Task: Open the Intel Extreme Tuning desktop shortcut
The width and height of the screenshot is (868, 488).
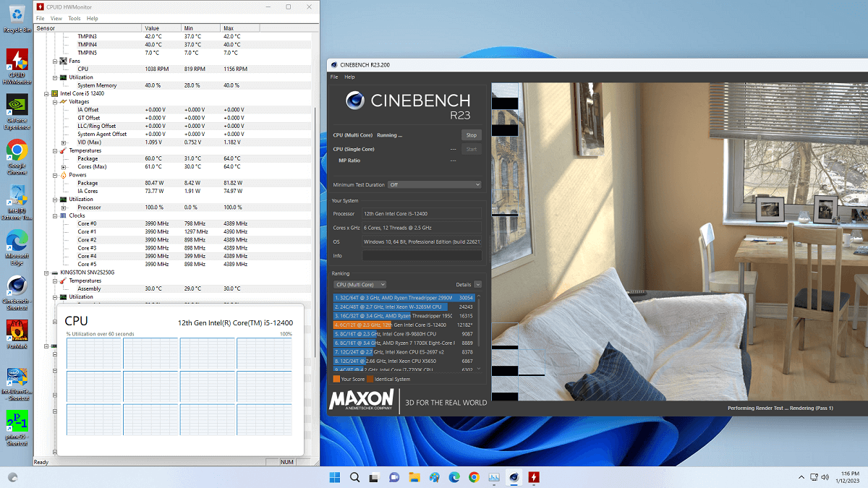Action: click(x=17, y=202)
